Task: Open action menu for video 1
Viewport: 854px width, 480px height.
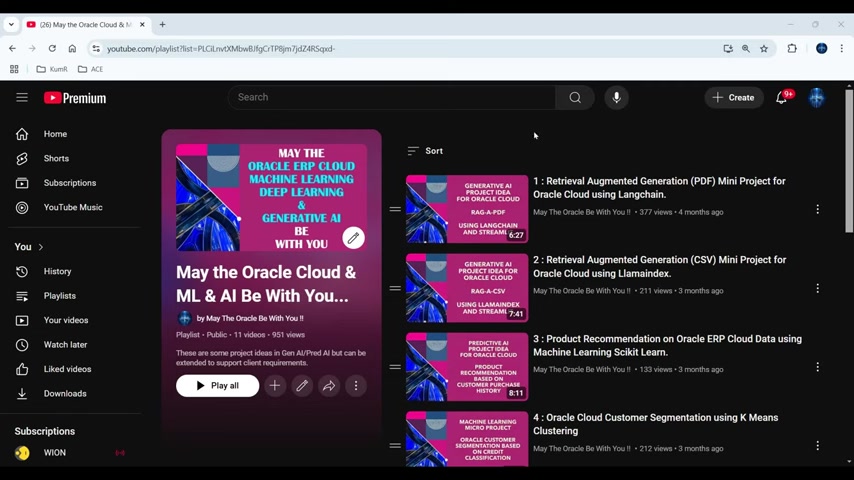Action: [x=818, y=209]
